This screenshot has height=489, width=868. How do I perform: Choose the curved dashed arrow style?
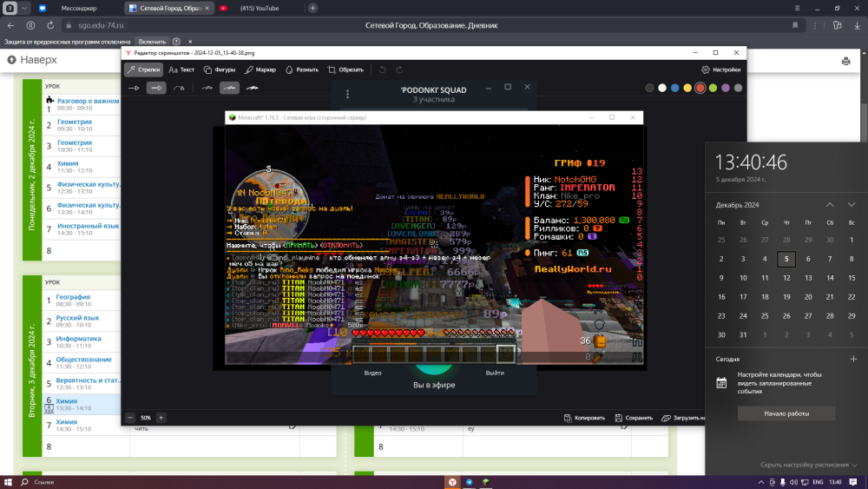click(x=179, y=88)
